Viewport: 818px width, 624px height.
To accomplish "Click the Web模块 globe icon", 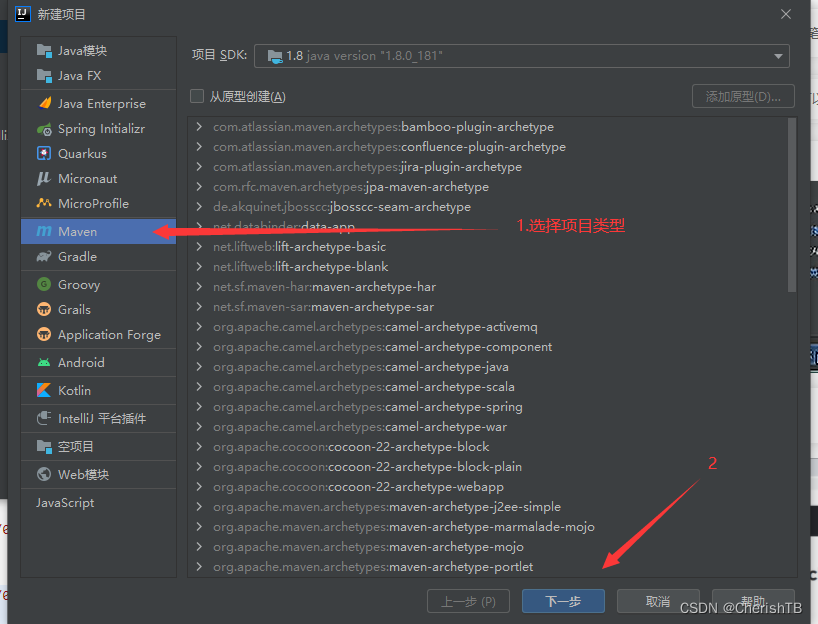I will [x=44, y=474].
